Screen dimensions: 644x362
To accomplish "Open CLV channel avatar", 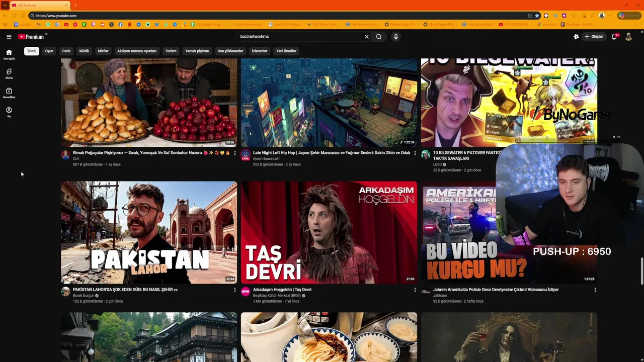I will (x=65, y=155).
